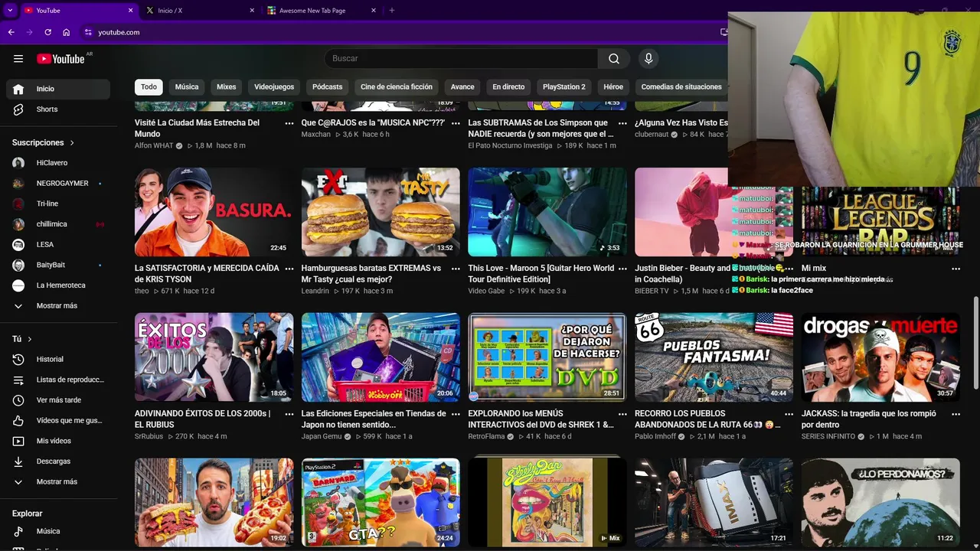The height and width of the screenshot is (551, 980).
Task: Close the Inicio / X tab
Action: [252, 11]
